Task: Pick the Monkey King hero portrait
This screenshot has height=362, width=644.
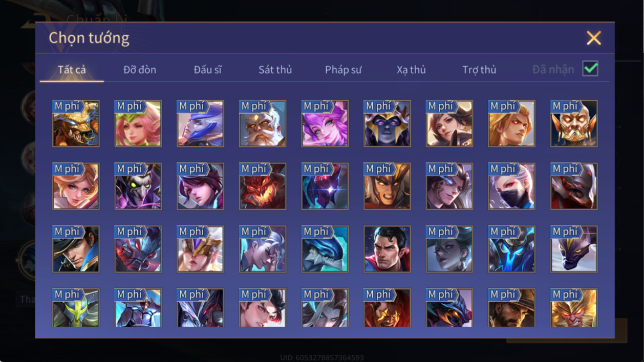Action: [x=574, y=308]
